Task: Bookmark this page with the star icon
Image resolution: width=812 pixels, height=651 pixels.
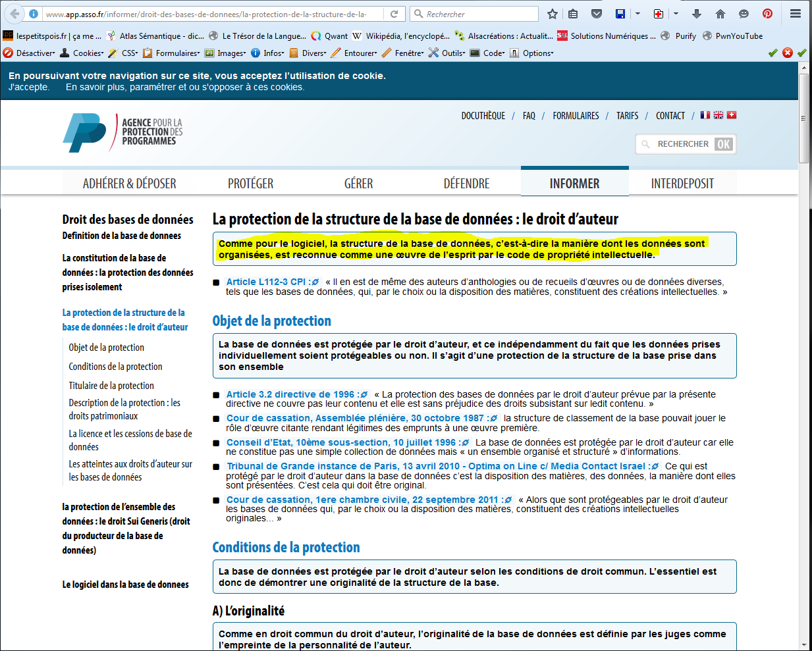Action: [x=553, y=14]
